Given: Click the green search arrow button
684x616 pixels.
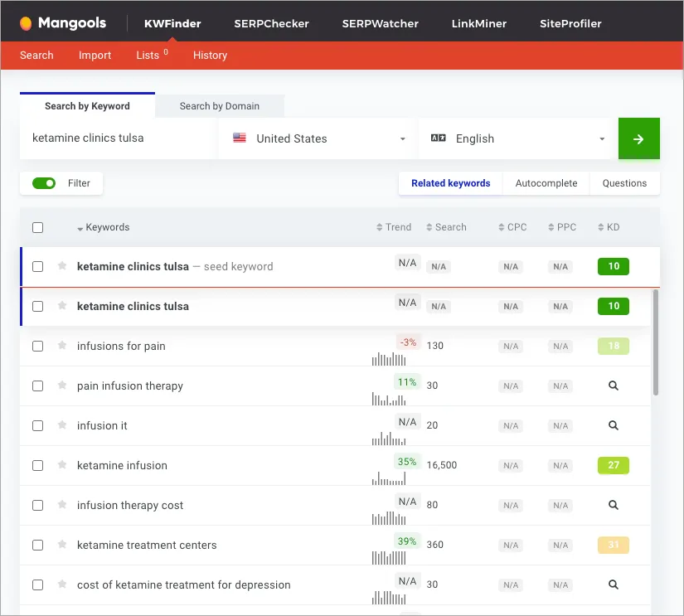Looking at the screenshot, I should [638, 138].
